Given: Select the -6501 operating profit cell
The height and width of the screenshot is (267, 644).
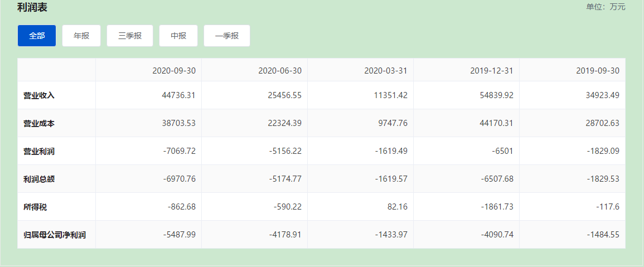Looking at the screenshot, I should pyautogui.click(x=501, y=151).
